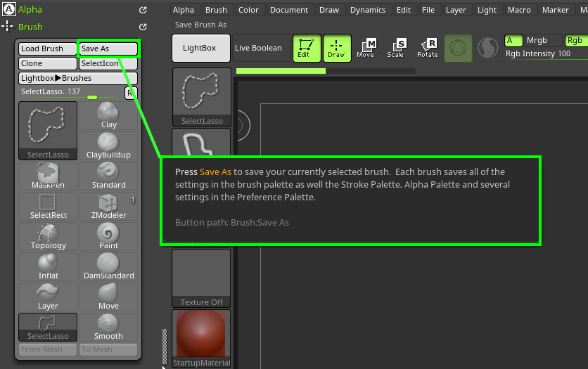The width and height of the screenshot is (588, 369).
Task: Choose the Standard brush
Action: click(108, 176)
